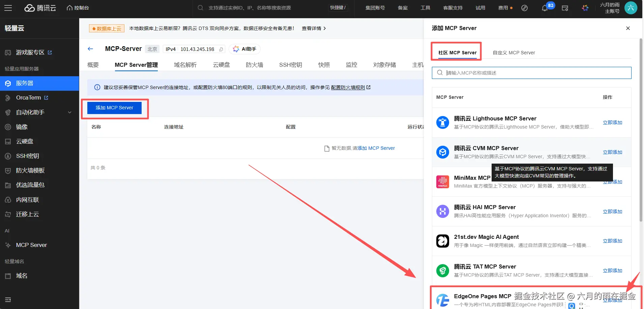Click the MiniMax MCP icon
Image resolution: width=644 pixels, height=309 pixels.
click(x=442, y=182)
